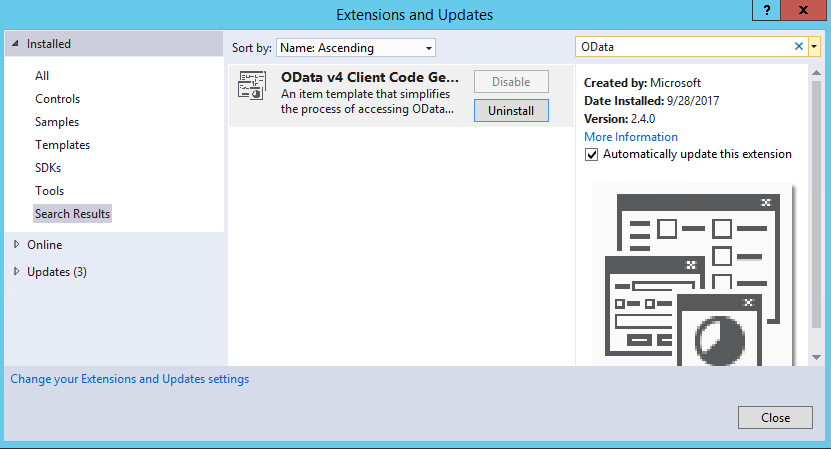Select Templates under Installed
The height and width of the screenshot is (449, 831).
(63, 145)
